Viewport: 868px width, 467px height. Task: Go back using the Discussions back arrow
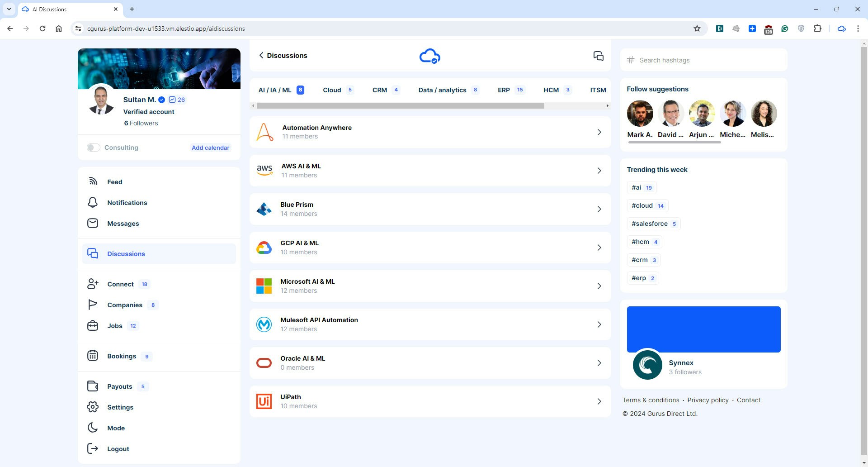(x=261, y=55)
